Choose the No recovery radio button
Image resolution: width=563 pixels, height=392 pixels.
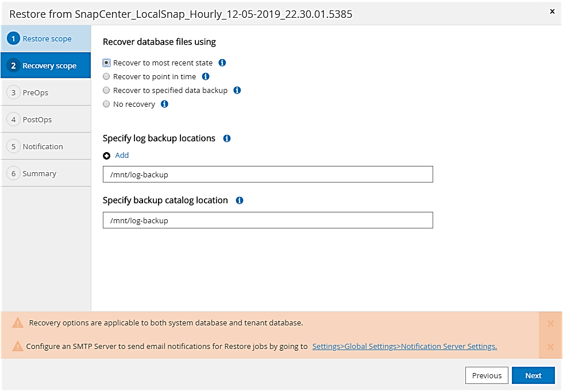click(106, 104)
